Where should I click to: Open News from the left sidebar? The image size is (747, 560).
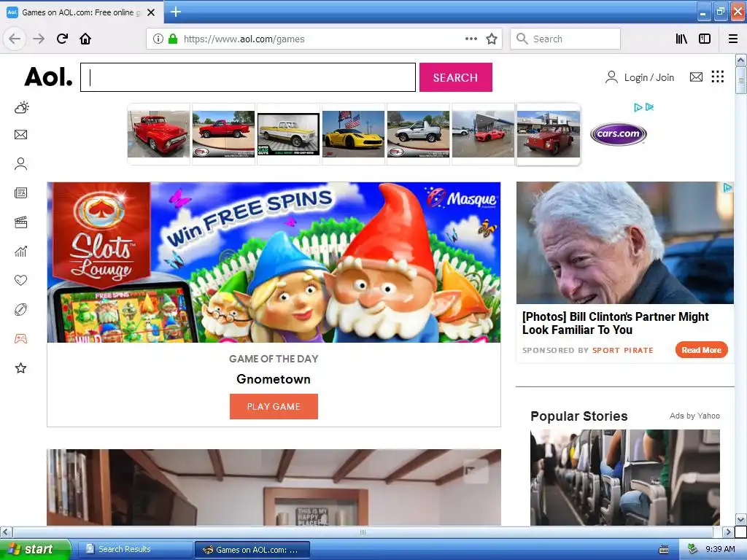[20, 192]
